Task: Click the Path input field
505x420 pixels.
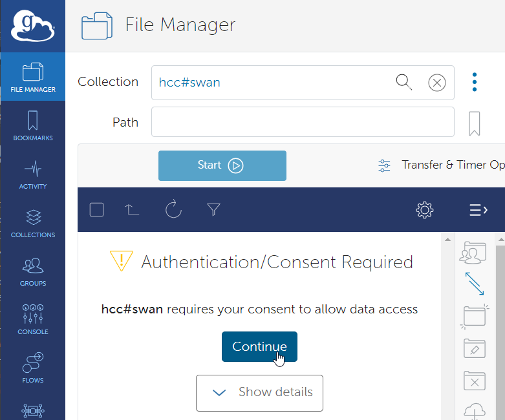Action: [303, 122]
